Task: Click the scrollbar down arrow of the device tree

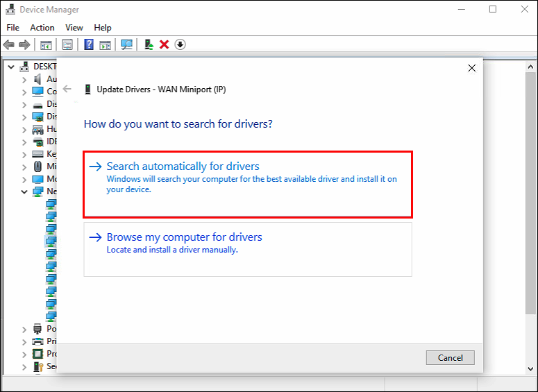Action: (530, 368)
